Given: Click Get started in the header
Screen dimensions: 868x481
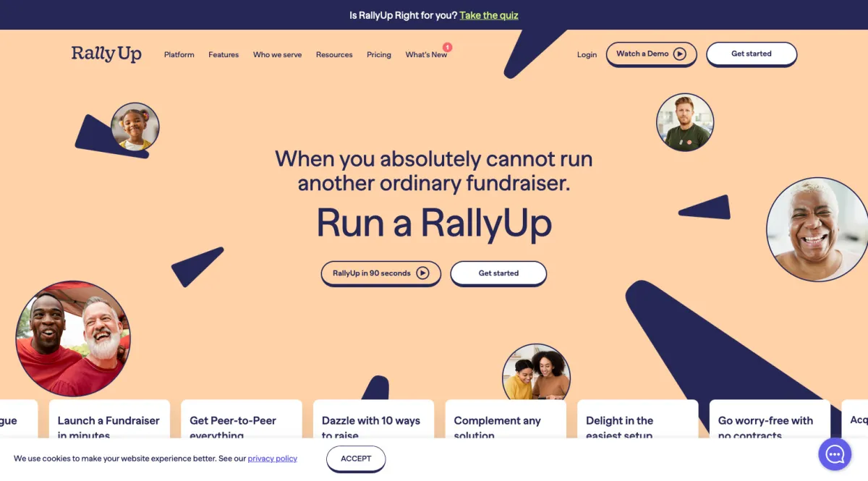Looking at the screenshot, I should coord(752,54).
